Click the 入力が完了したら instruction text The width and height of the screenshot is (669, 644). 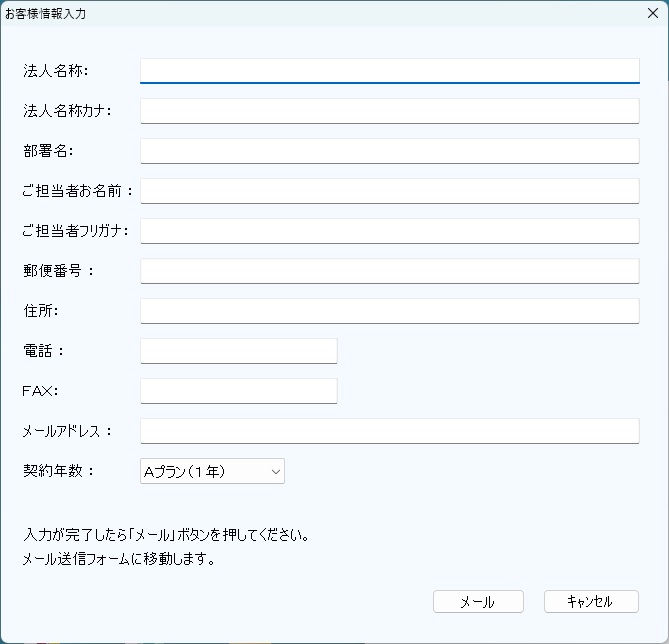point(166,535)
